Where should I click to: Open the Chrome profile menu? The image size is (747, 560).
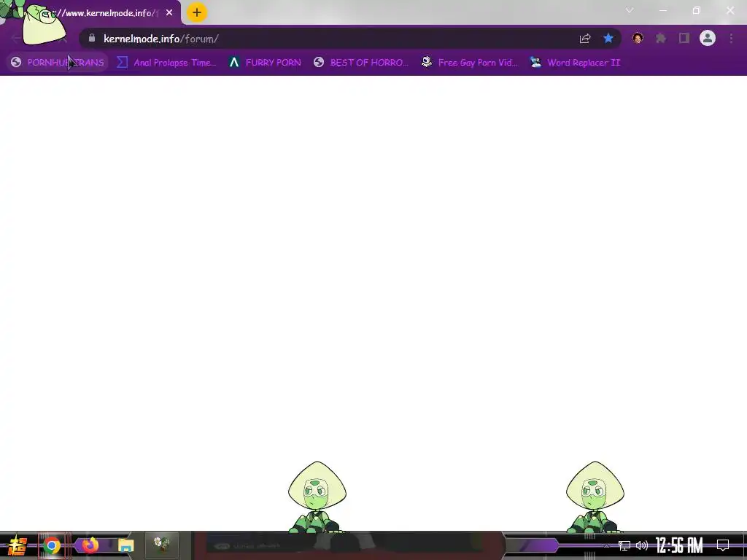(708, 38)
